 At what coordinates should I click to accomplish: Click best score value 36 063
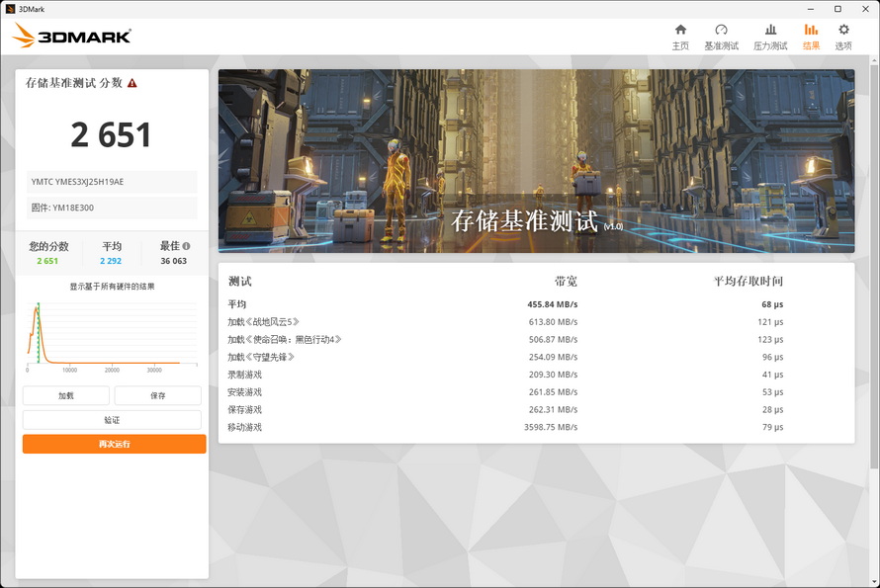click(173, 261)
